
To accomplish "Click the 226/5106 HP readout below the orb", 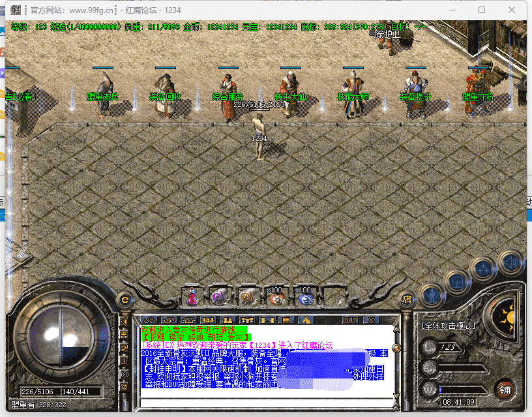I will pos(37,392).
